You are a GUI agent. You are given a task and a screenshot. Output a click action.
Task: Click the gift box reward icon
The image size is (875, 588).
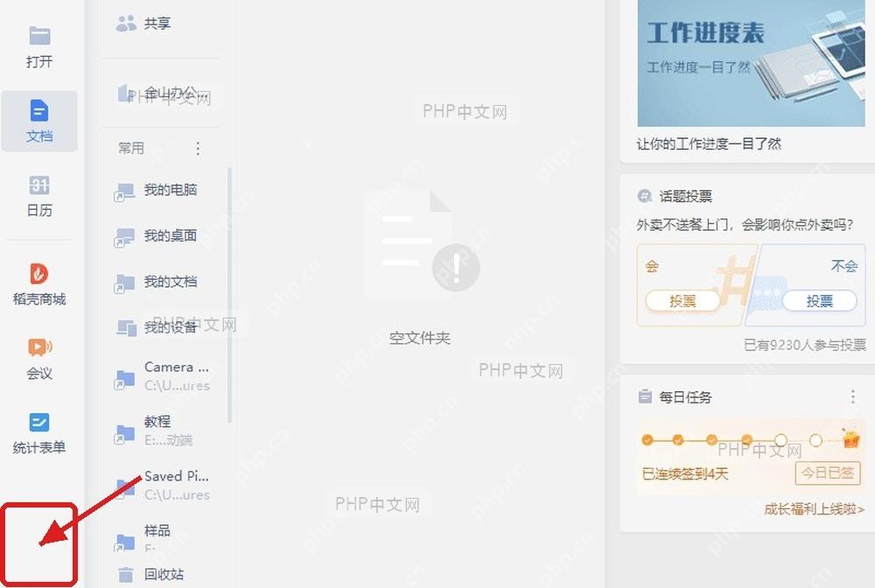[850, 437]
